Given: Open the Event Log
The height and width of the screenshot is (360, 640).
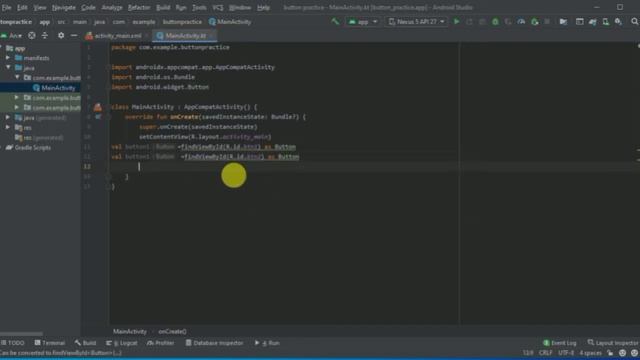Looking at the screenshot, I should (560, 343).
